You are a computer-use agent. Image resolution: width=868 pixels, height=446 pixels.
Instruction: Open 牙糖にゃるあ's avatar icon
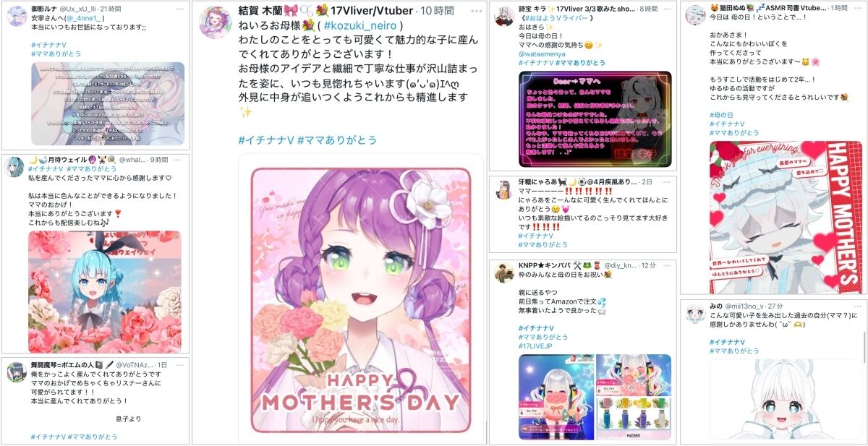[x=504, y=190]
